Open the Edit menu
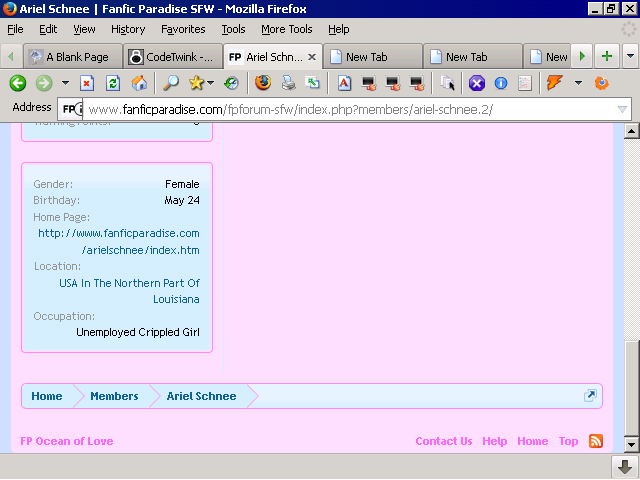 tap(48, 29)
